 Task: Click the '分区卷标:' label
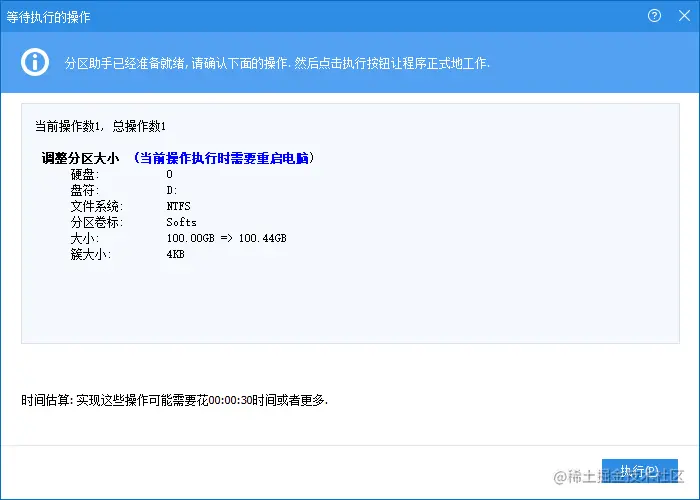96,222
